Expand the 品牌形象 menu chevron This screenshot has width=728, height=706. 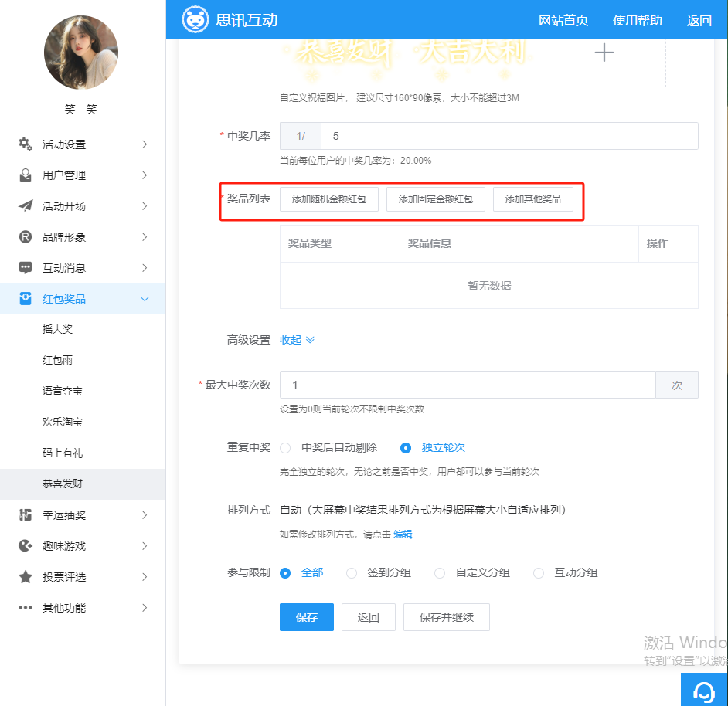click(145, 237)
